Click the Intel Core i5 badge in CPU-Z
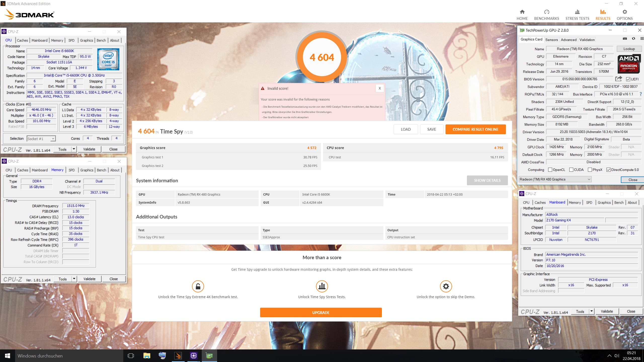Screen dimensions: 644x362 108,59
